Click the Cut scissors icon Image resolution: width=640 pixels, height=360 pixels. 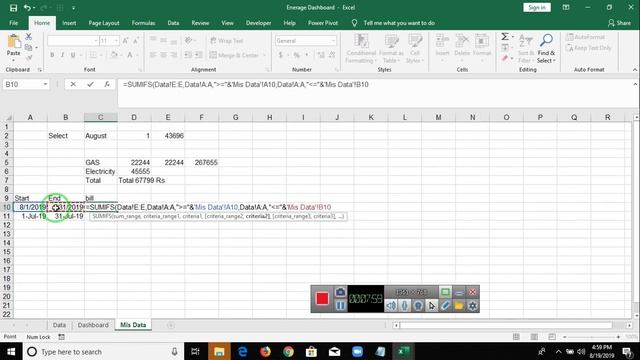28,37
